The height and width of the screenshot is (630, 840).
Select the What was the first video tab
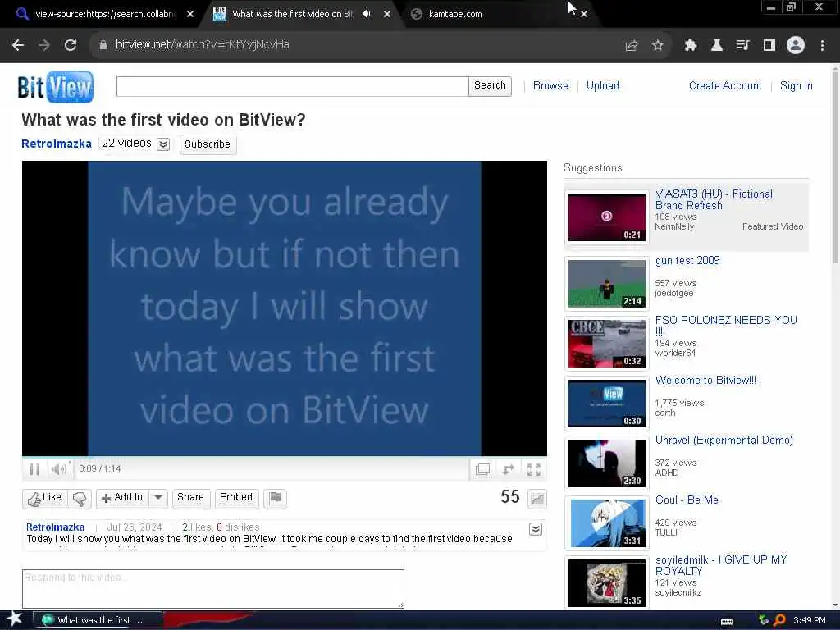[293, 14]
